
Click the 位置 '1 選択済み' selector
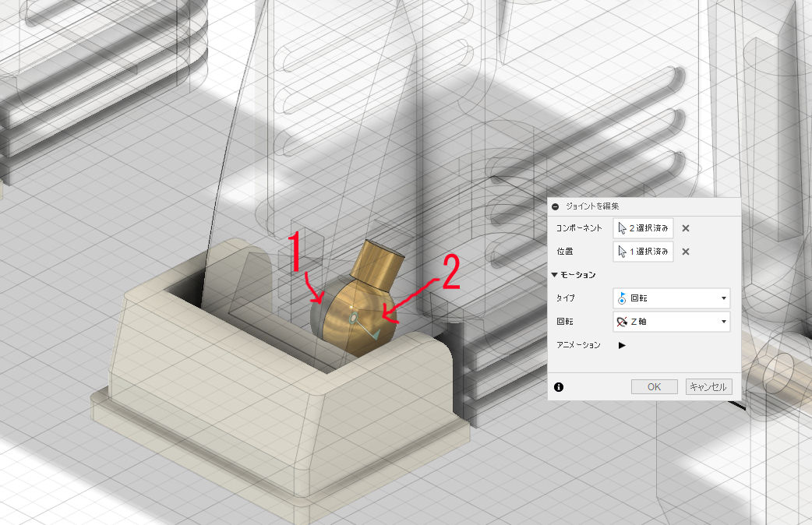tap(643, 251)
